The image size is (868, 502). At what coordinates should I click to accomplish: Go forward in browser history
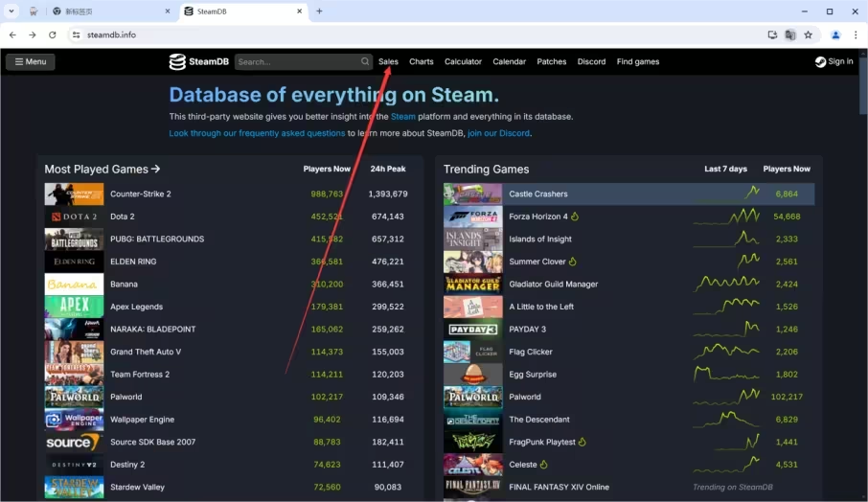pos(33,34)
